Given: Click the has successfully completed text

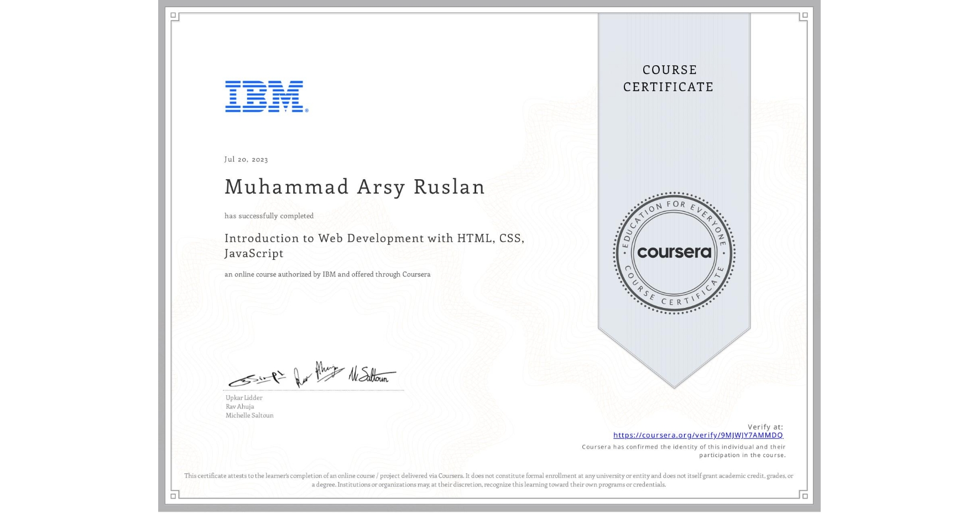Looking at the screenshot, I should 268,216.
